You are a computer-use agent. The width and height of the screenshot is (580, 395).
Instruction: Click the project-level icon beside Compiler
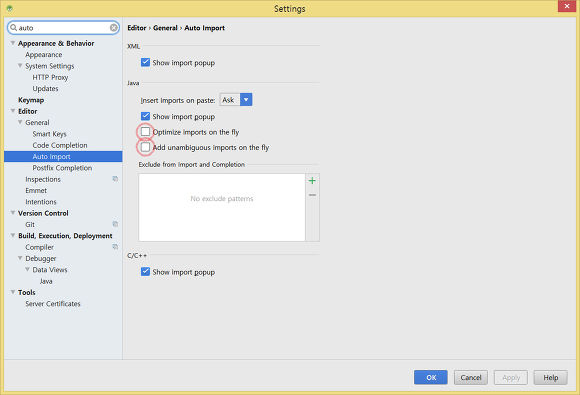coord(115,247)
